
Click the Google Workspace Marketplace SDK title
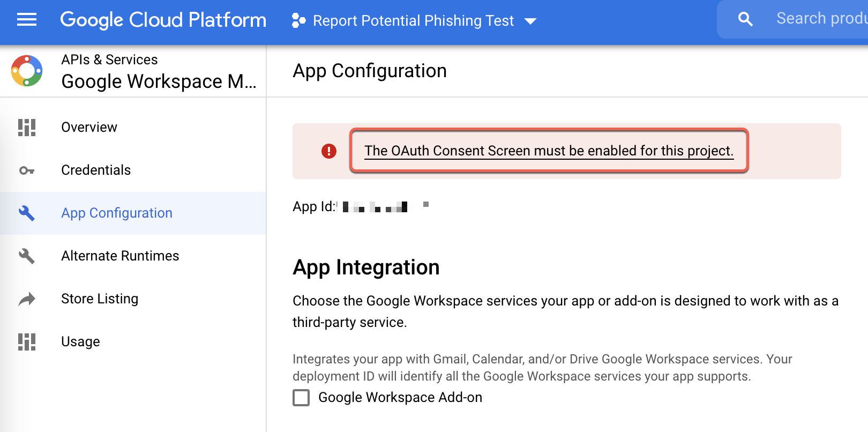(159, 81)
